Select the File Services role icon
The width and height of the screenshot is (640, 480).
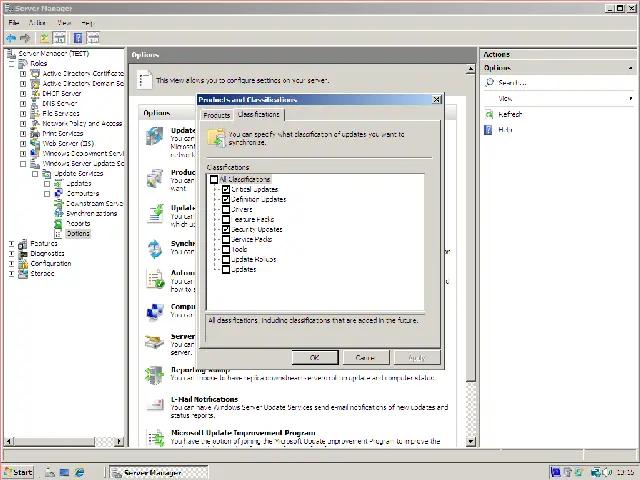(36, 113)
